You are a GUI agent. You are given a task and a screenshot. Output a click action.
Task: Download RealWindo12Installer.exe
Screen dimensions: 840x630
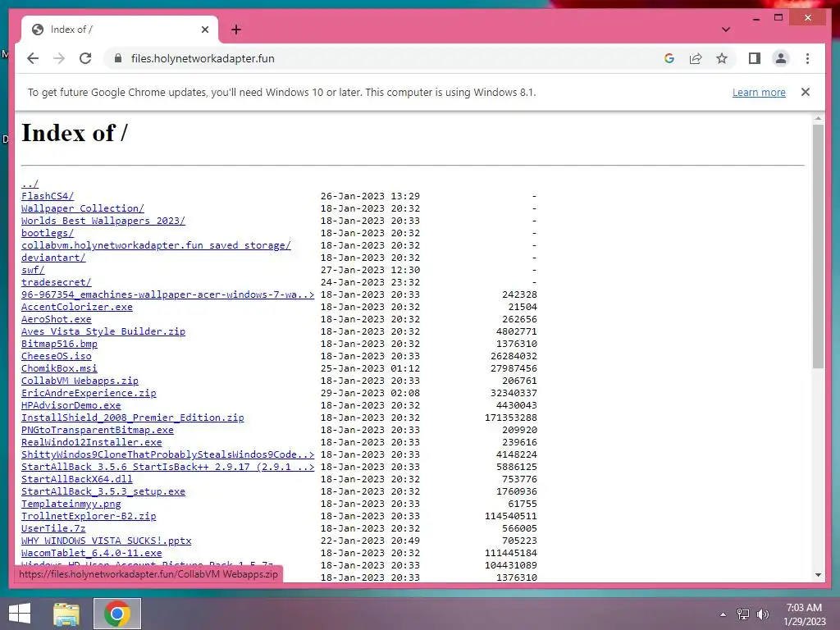(92, 442)
